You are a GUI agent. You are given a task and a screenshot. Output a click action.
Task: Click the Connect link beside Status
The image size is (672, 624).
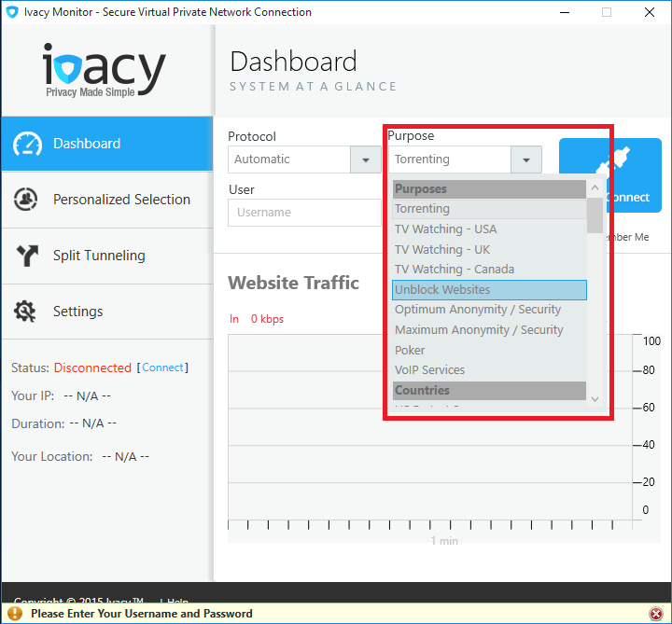(x=162, y=367)
